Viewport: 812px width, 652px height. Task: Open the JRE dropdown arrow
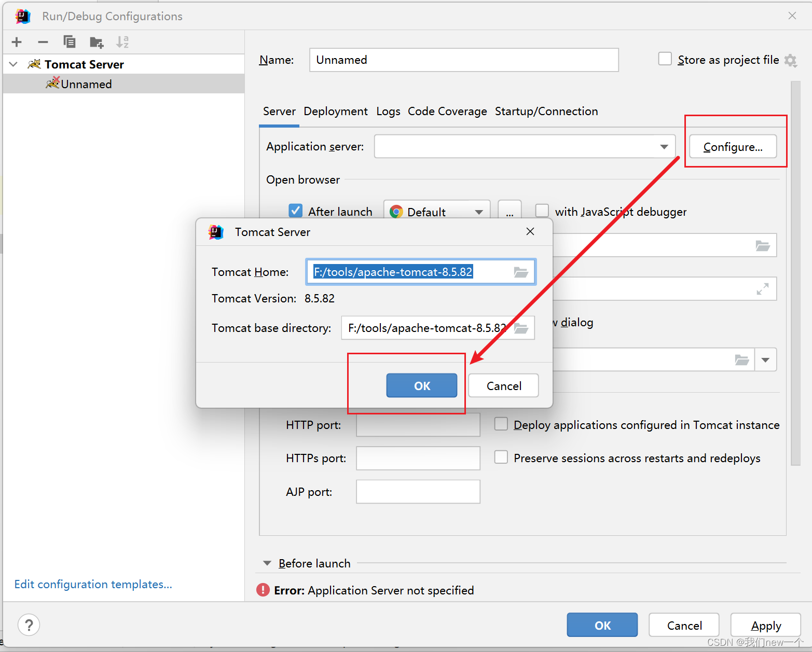765,360
